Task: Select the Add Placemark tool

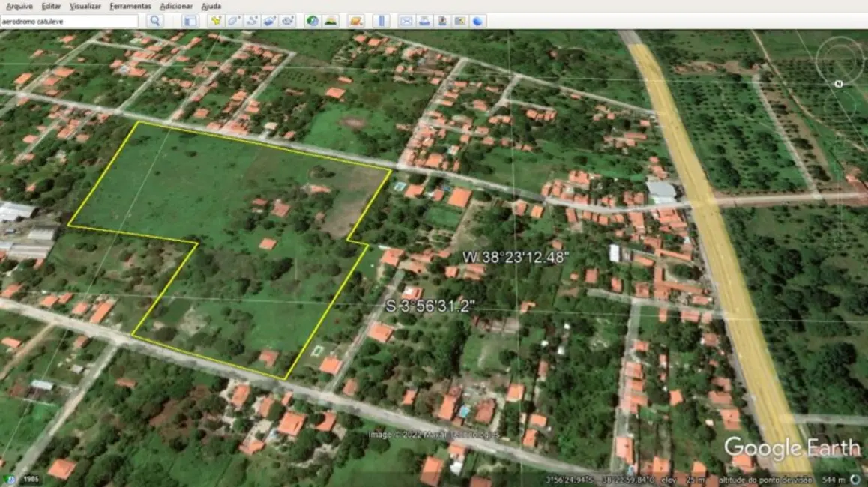Action: pos(216,21)
